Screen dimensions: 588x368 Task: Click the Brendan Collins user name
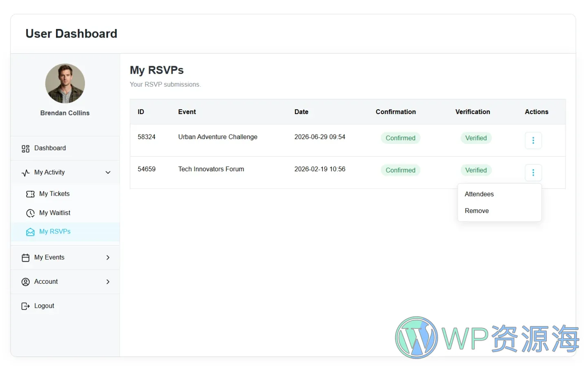click(65, 113)
